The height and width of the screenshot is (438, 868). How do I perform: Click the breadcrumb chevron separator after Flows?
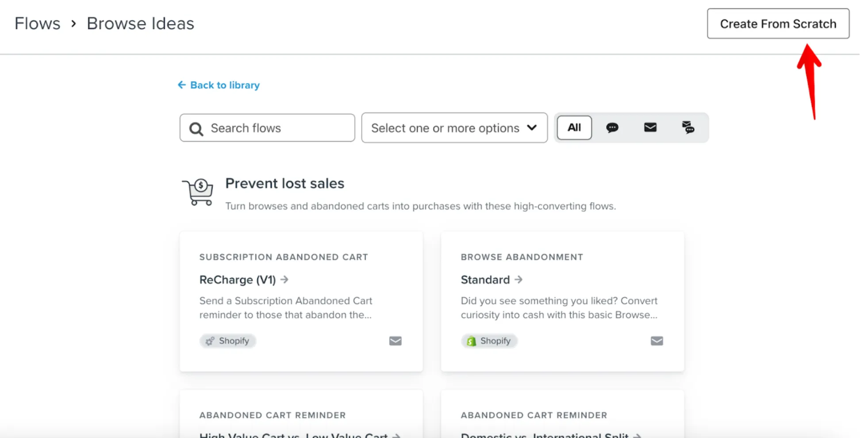[73, 23]
